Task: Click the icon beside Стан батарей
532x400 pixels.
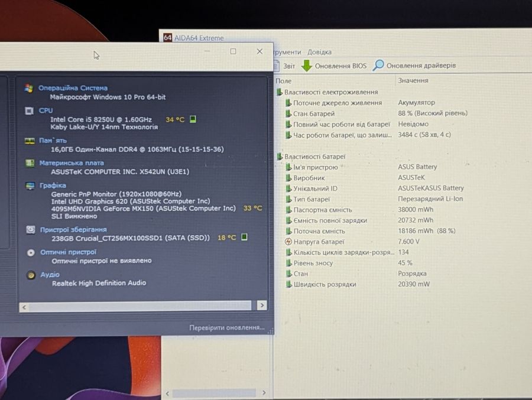Action: point(288,113)
